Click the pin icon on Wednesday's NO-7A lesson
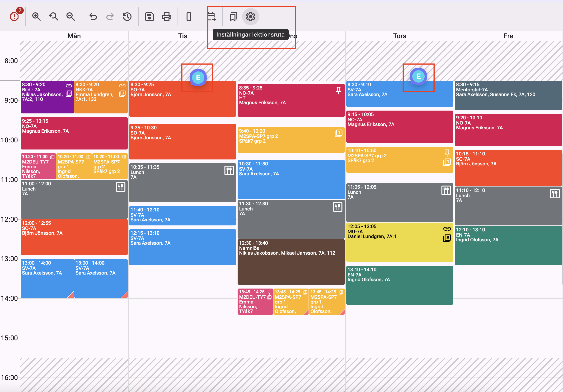The width and height of the screenshot is (563, 392). [338, 90]
